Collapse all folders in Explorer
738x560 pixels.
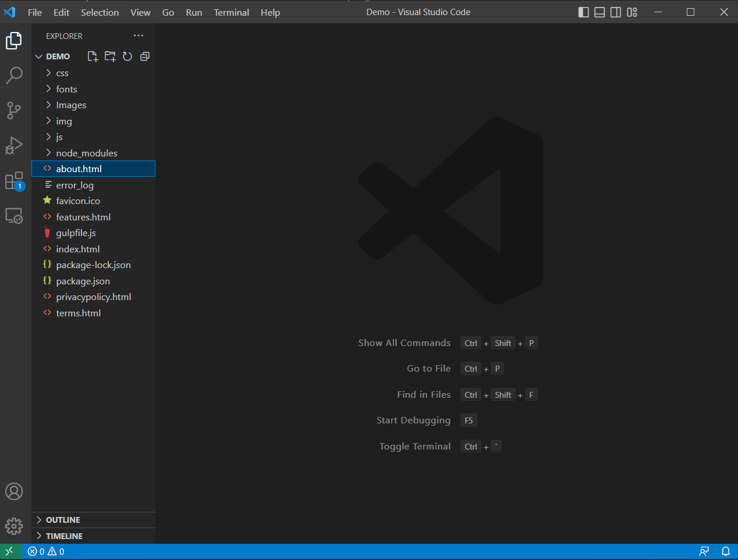point(145,56)
